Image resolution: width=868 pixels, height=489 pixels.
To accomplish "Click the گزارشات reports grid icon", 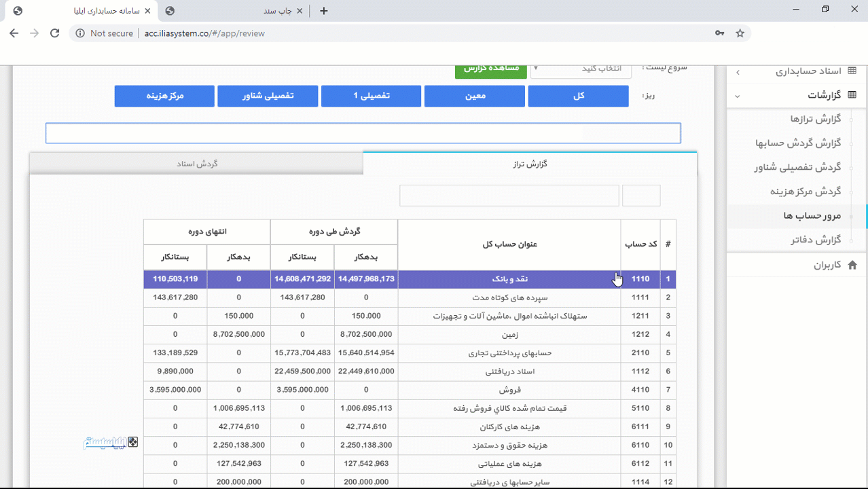I will (851, 95).
